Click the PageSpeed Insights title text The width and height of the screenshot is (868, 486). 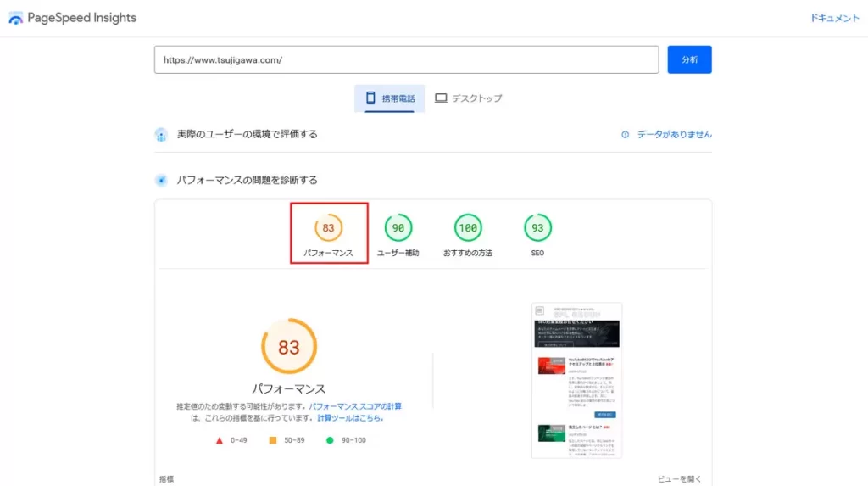(x=82, y=18)
